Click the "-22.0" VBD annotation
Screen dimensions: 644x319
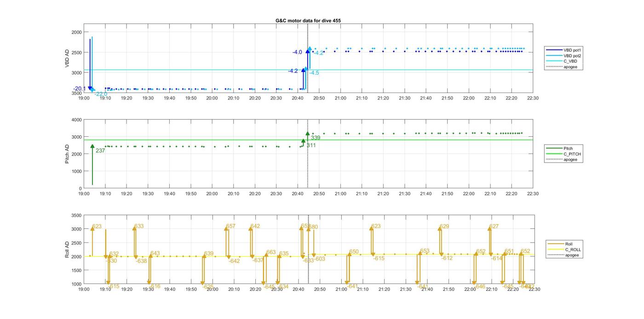coord(101,94)
